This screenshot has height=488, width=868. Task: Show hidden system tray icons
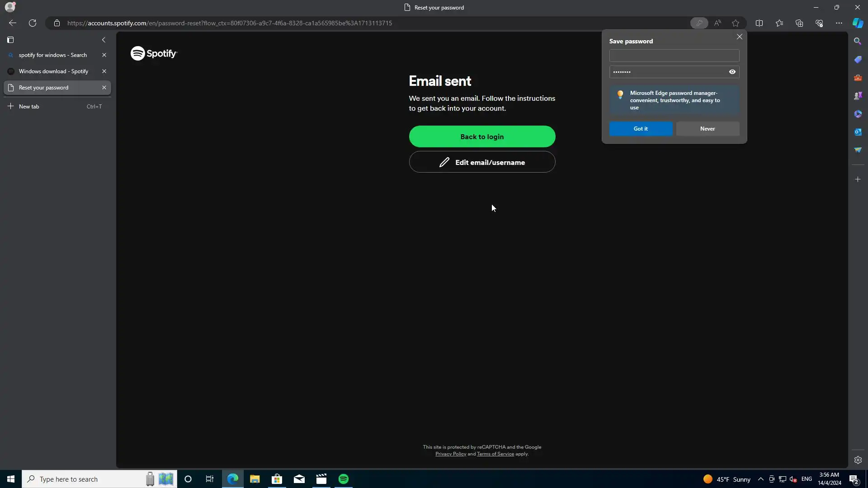[760, 479]
